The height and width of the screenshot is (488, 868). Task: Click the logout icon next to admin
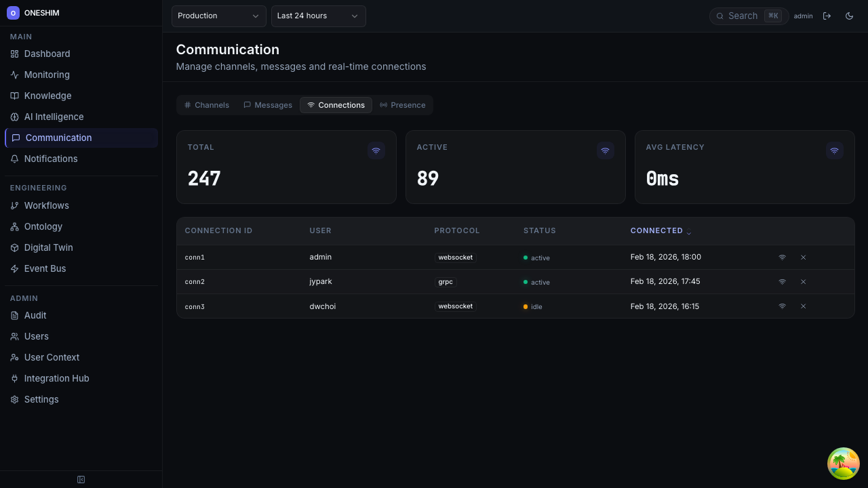tap(827, 16)
